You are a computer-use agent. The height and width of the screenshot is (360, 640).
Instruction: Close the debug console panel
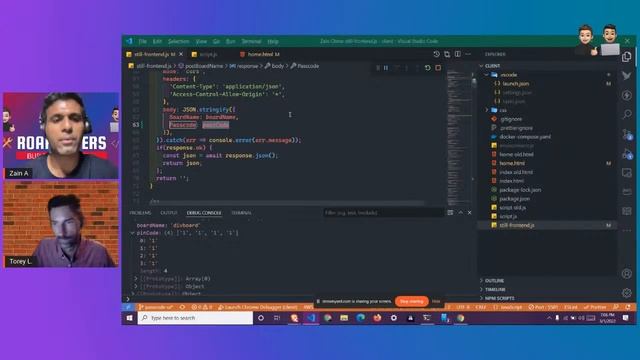[x=469, y=213]
